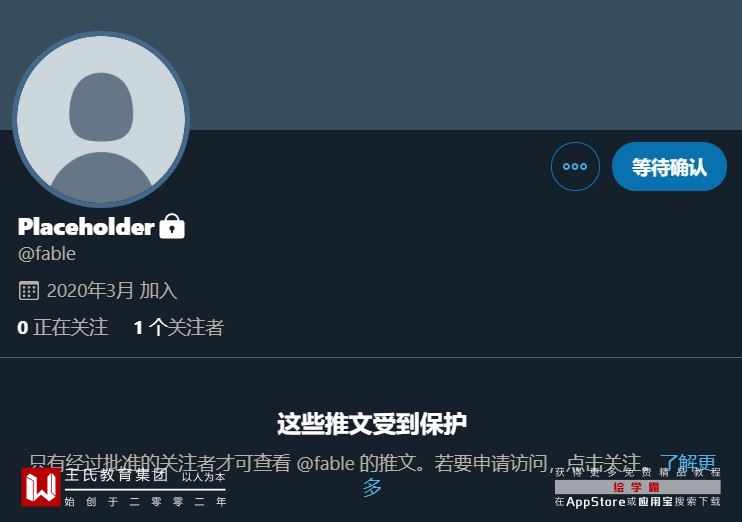Click the lock icon beside Placeholder
The image size is (742, 522).
[172, 226]
